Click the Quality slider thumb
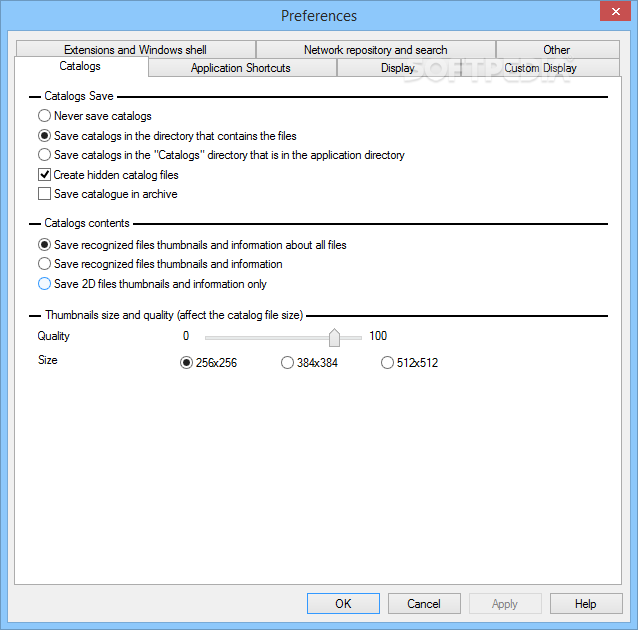 tap(334, 337)
